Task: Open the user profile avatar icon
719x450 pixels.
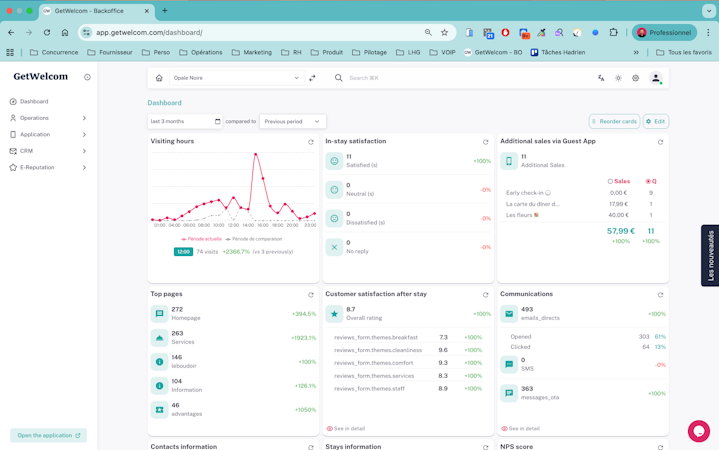Action: click(656, 78)
